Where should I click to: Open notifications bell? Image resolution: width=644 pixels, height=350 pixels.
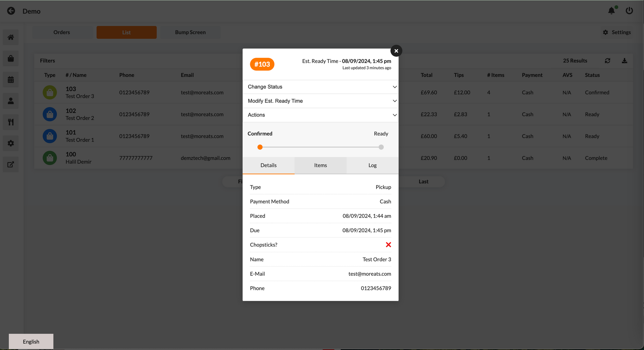[611, 10]
